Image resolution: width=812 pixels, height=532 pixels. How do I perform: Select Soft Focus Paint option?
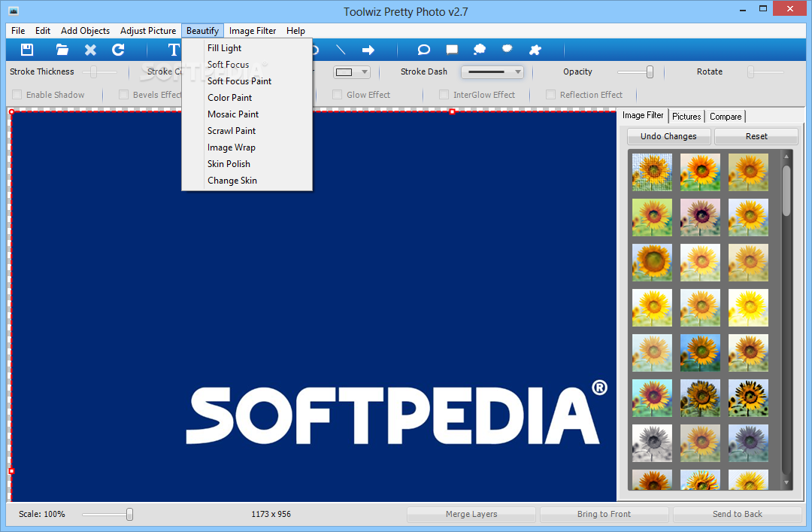coord(247,81)
